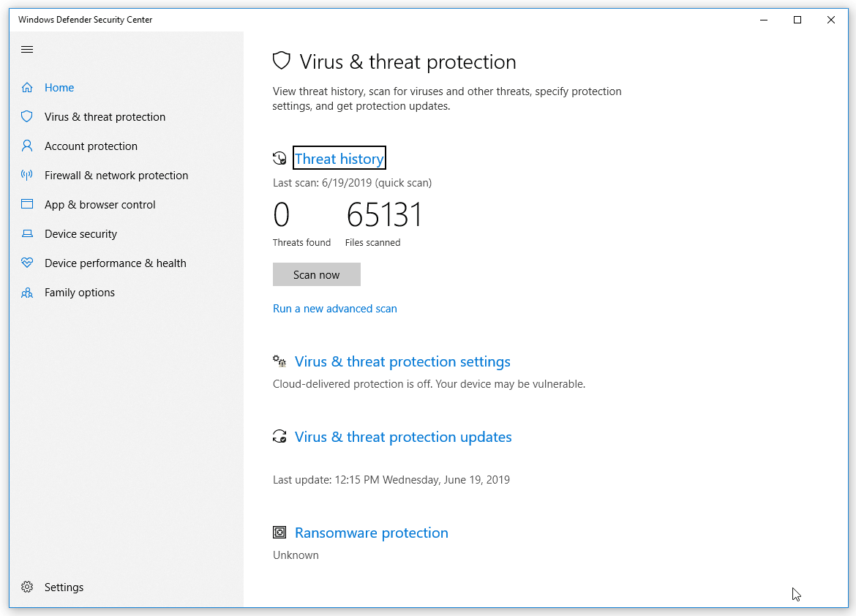The height and width of the screenshot is (616, 856).
Task: Click the Account protection person icon
Action: pos(27,146)
